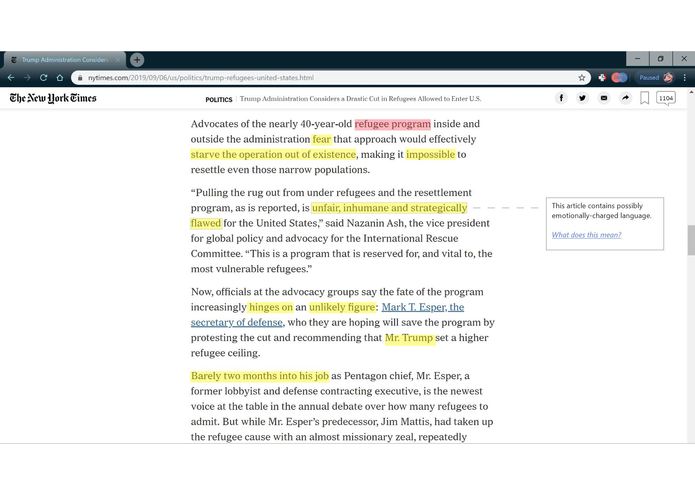Open the browser home page icon
Screen dimensions: 695x494
(x=60, y=78)
